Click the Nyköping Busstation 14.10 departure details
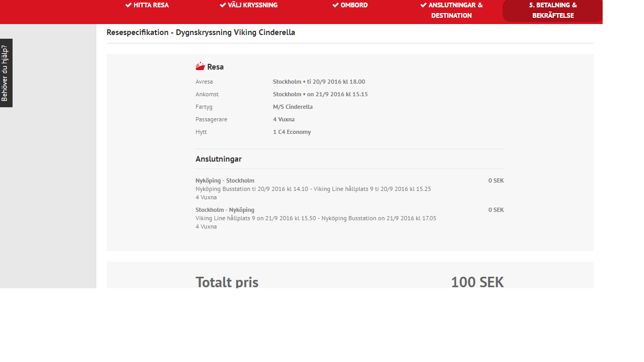The width and height of the screenshot is (644, 362). tap(313, 189)
